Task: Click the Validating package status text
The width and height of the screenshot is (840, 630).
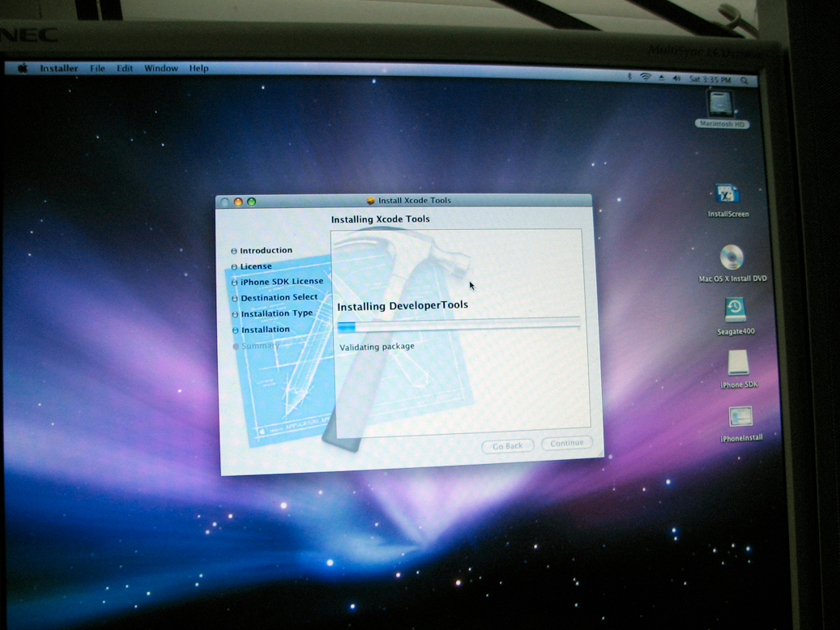Action: tap(377, 347)
